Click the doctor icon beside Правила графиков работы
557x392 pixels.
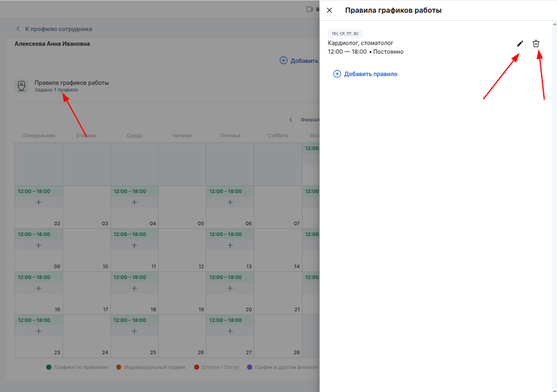pos(22,86)
